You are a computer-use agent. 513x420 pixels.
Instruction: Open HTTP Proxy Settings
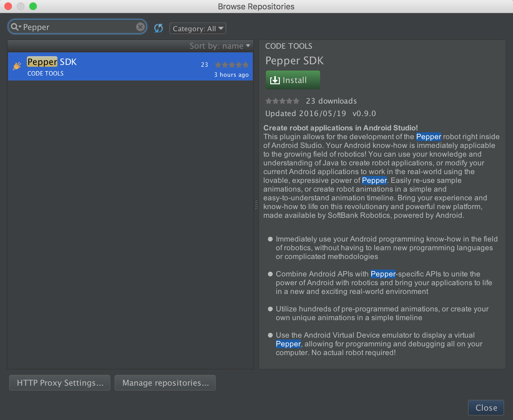(x=60, y=383)
